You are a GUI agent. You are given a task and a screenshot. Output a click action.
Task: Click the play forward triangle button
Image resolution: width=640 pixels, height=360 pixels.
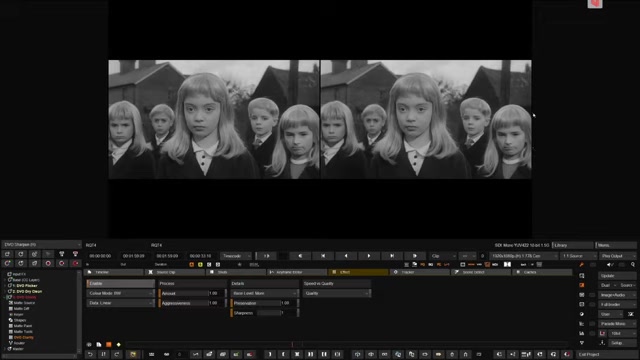[x=369, y=256]
